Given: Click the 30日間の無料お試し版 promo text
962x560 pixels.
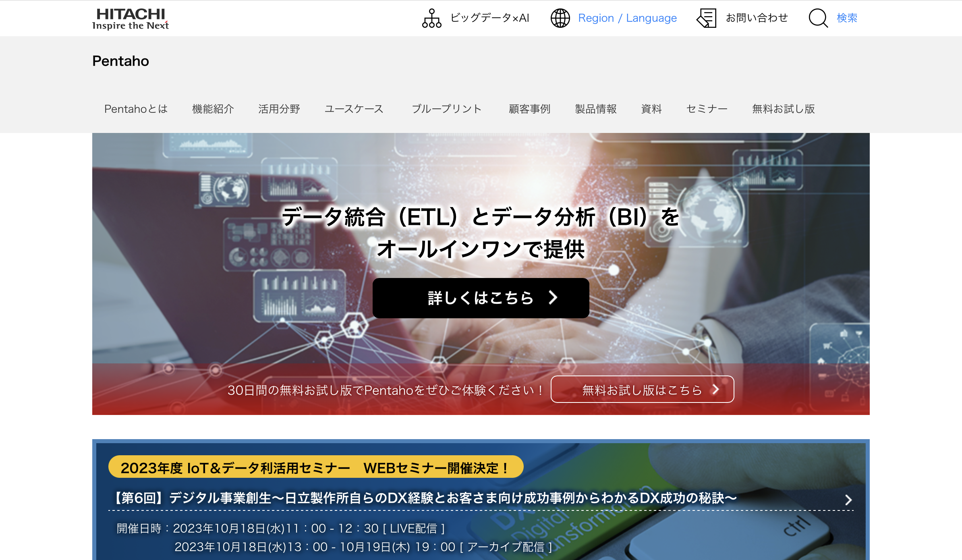Looking at the screenshot, I should 385,390.
